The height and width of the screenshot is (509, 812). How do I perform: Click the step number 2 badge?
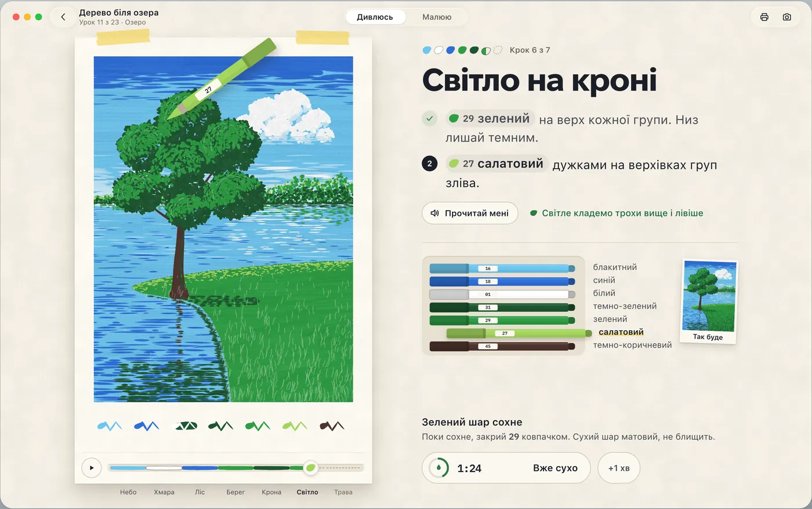tap(429, 164)
